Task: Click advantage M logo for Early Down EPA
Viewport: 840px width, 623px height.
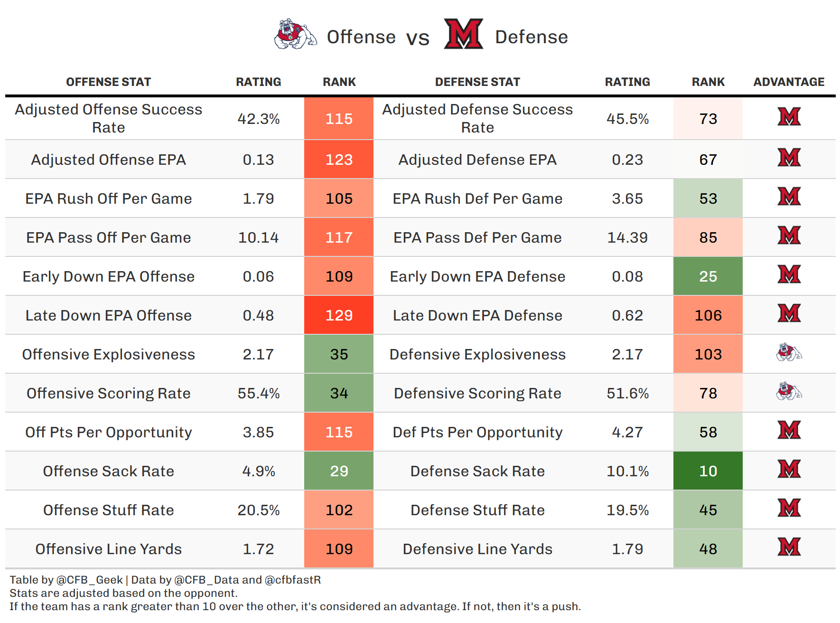Action: [789, 274]
